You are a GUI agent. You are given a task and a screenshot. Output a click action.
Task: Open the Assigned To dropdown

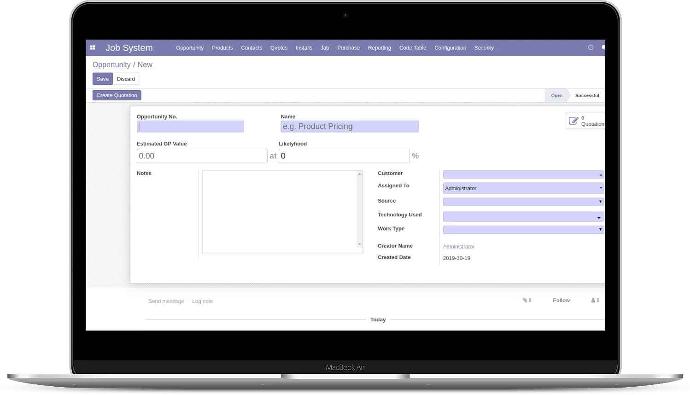[x=523, y=188]
